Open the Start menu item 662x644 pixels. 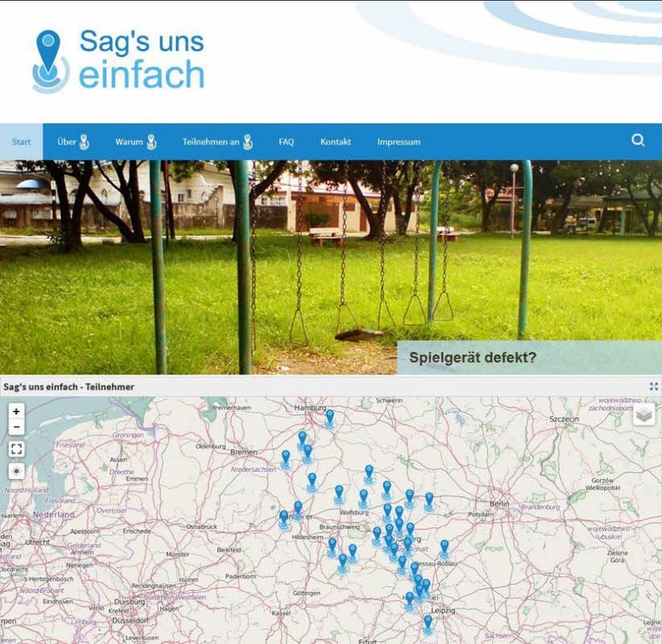pyautogui.click(x=21, y=142)
